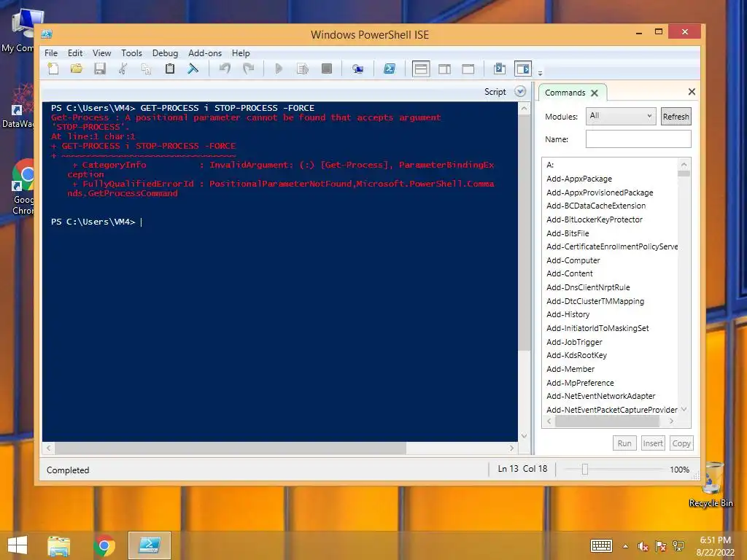747x560 pixels.
Task: Open the File menu
Action: point(51,52)
